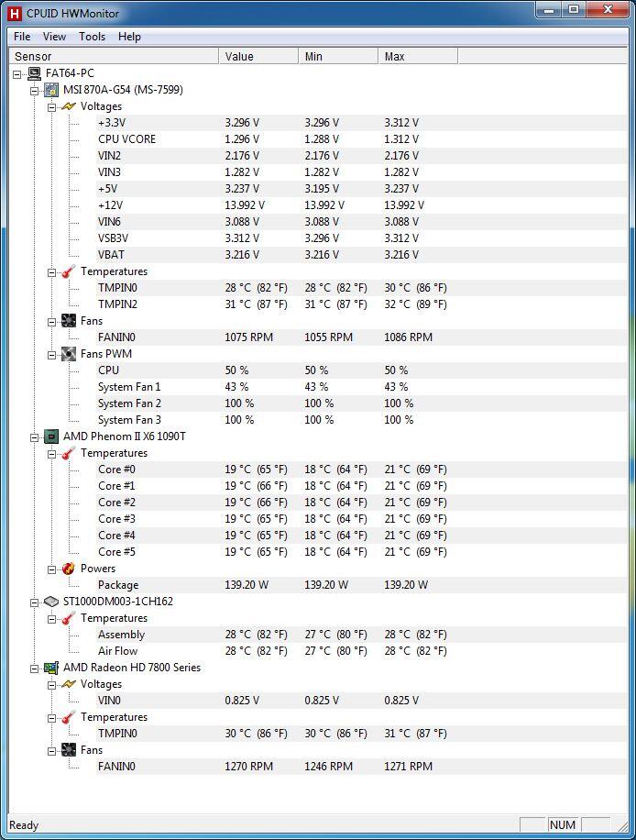This screenshot has width=636, height=840.
Task: Click the AMD Radeon graphics card icon
Action: click(51, 668)
